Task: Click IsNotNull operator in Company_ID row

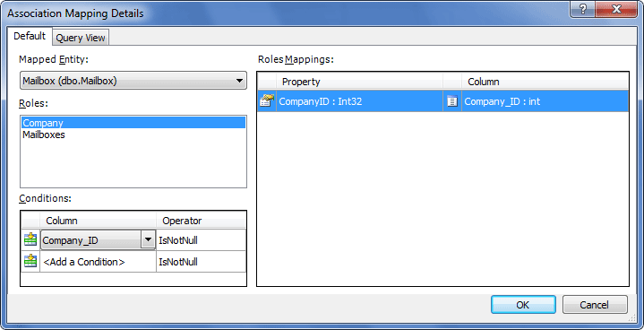Action: (202, 240)
